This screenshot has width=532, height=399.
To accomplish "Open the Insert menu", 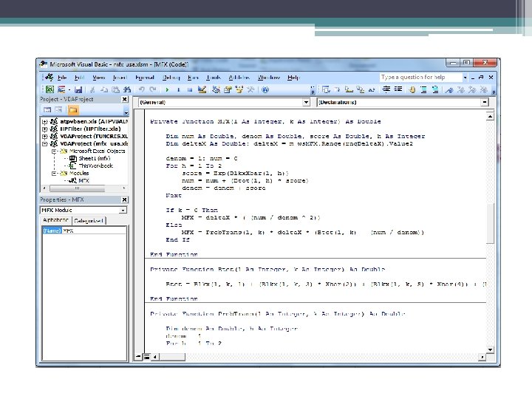I will click(x=120, y=78).
